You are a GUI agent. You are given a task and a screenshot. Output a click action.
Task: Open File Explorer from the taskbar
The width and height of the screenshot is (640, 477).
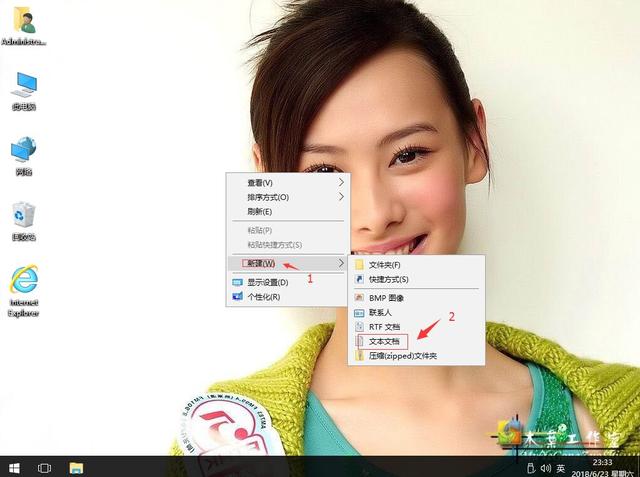coord(76,468)
